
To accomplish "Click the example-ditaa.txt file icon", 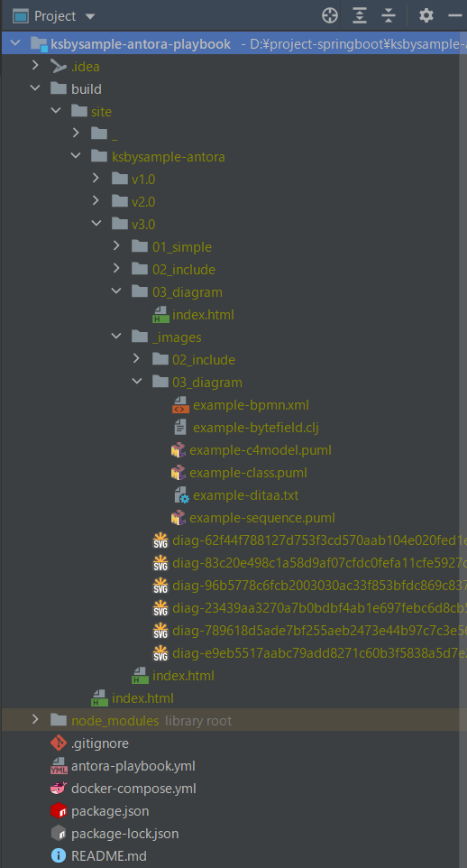I will pos(181,495).
